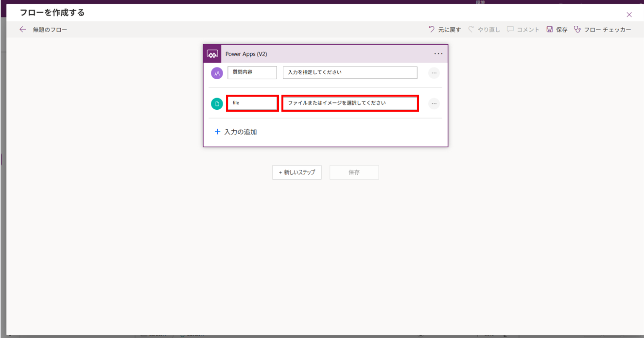Screen dimensions: 644x338
Task: Click 保存 in the top toolbar
Action: 557,30
